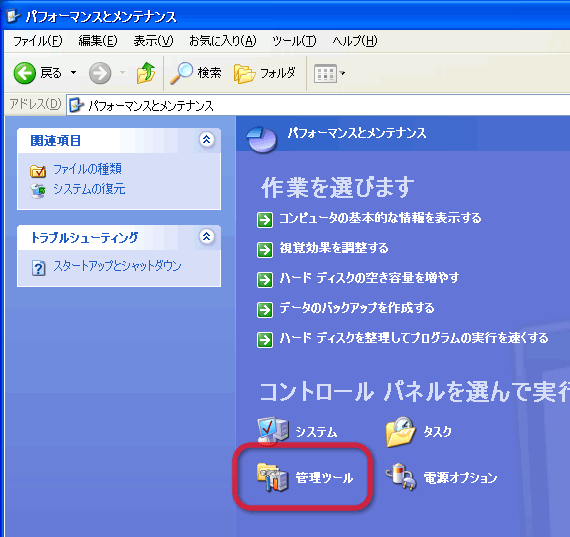The height and width of the screenshot is (537, 570).
Task: Click the Search magnifier icon
Action: tap(181, 73)
